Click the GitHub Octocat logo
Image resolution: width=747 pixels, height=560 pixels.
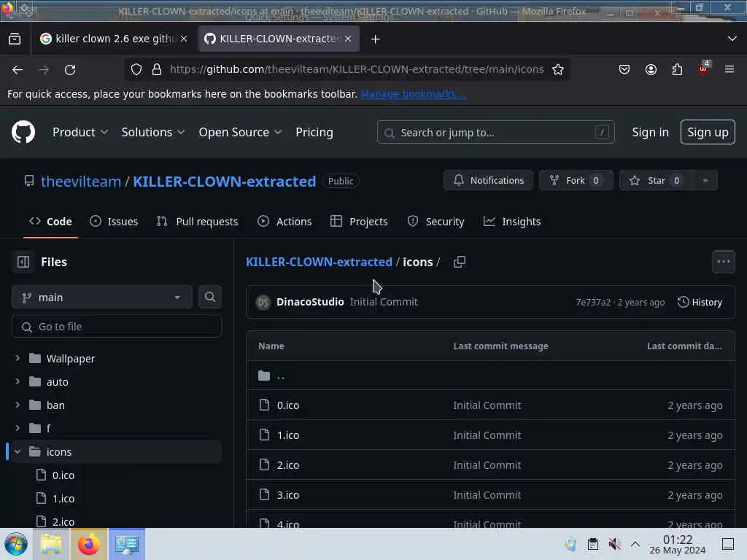23,132
